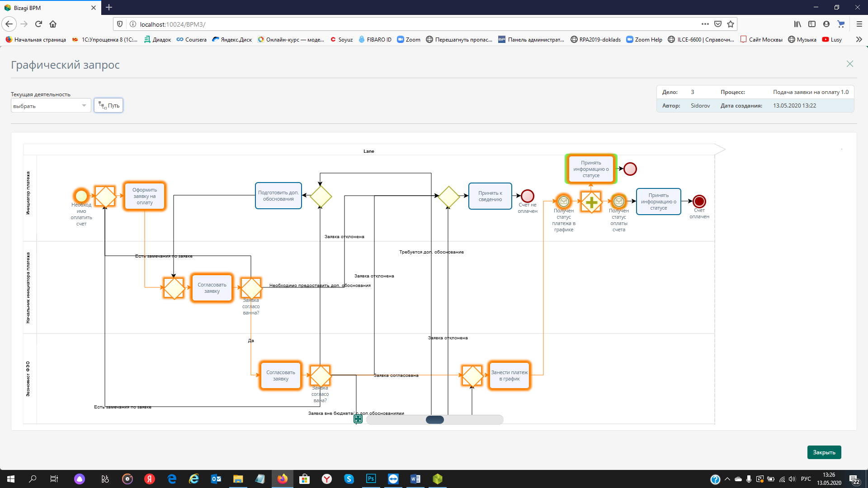Click the diagram zoom slider handle

(434, 420)
